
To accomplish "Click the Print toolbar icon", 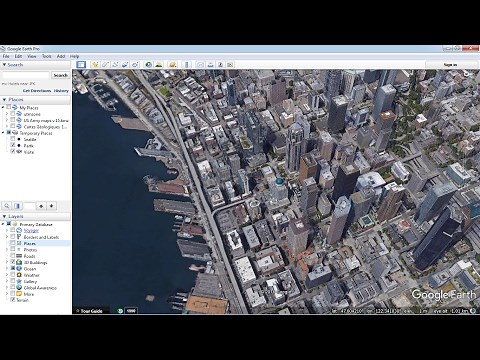I will (210, 64).
